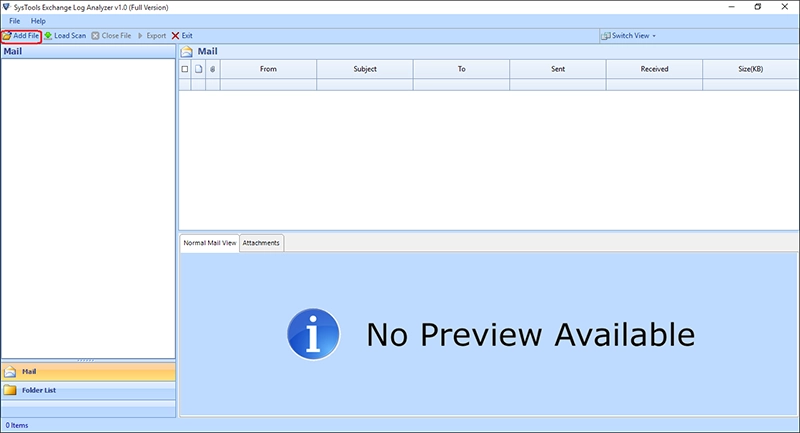The height and width of the screenshot is (433, 800).
Task: Open the Switch View dropdown
Action: (629, 36)
